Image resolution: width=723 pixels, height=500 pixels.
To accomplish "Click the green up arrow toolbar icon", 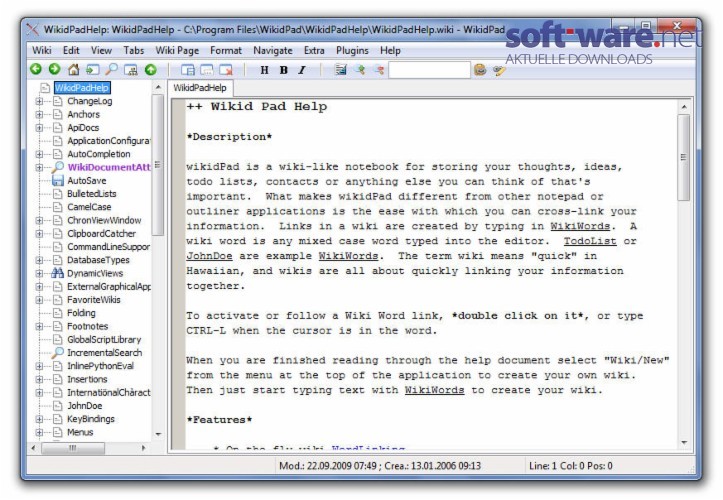I will click(x=150, y=70).
